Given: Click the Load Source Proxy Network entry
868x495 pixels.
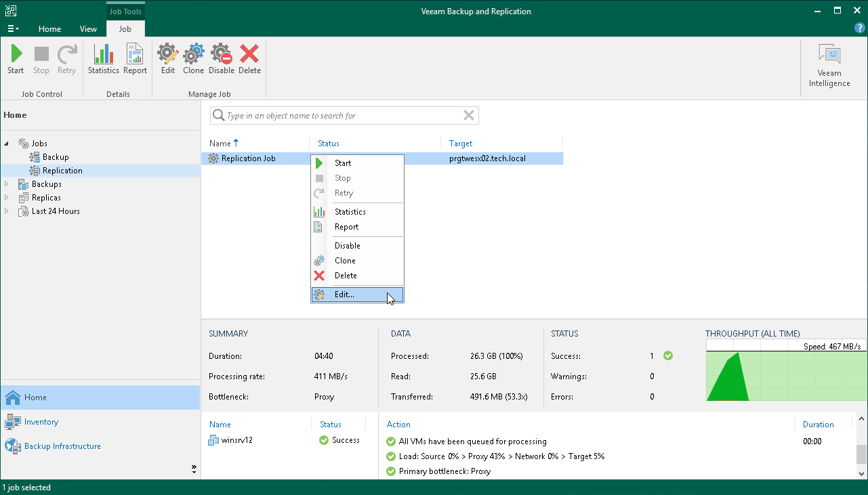Looking at the screenshot, I should tap(501, 456).
